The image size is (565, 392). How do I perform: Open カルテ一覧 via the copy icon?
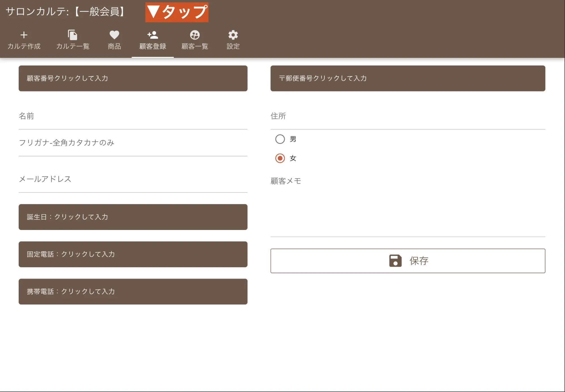(x=72, y=35)
